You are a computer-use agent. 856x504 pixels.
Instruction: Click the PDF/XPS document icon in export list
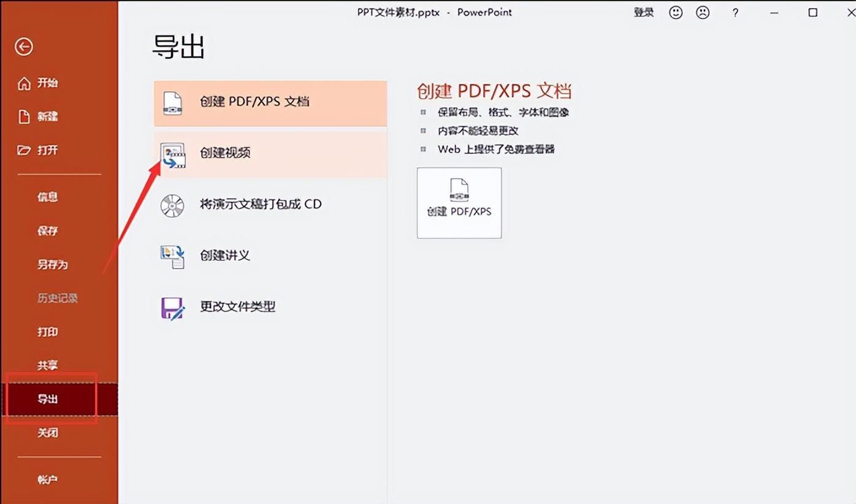coord(172,103)
